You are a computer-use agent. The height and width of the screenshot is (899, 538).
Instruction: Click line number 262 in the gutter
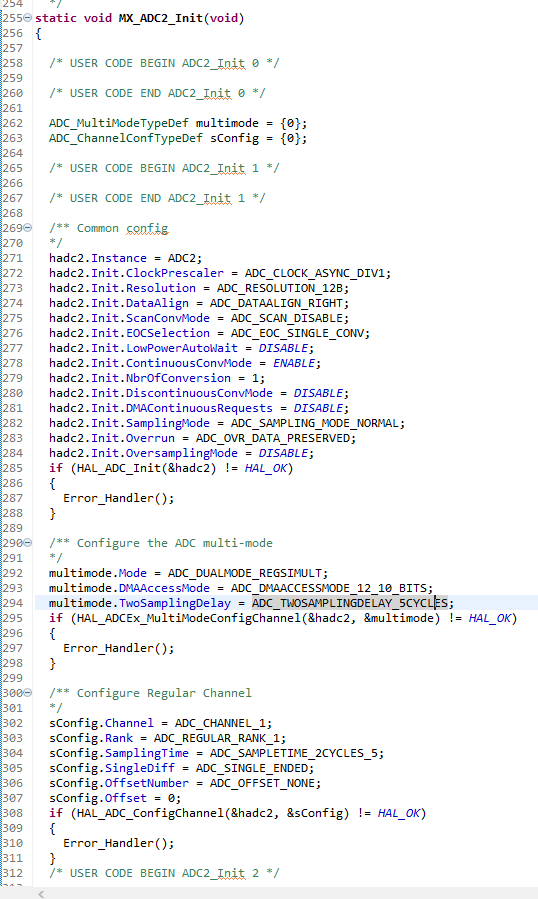pyautogui.click(x=12, y=123)
